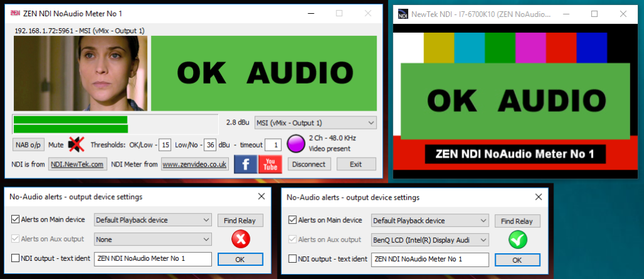Click the Disconnect button
The width and height of the screenshot is (644, 279).
[309, 164]
